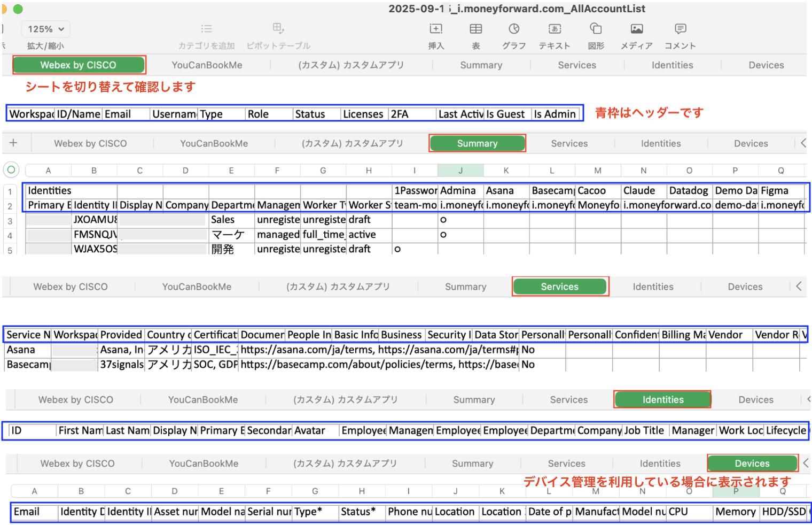Switch to the highlighted green Devices tab

point(752,464)
